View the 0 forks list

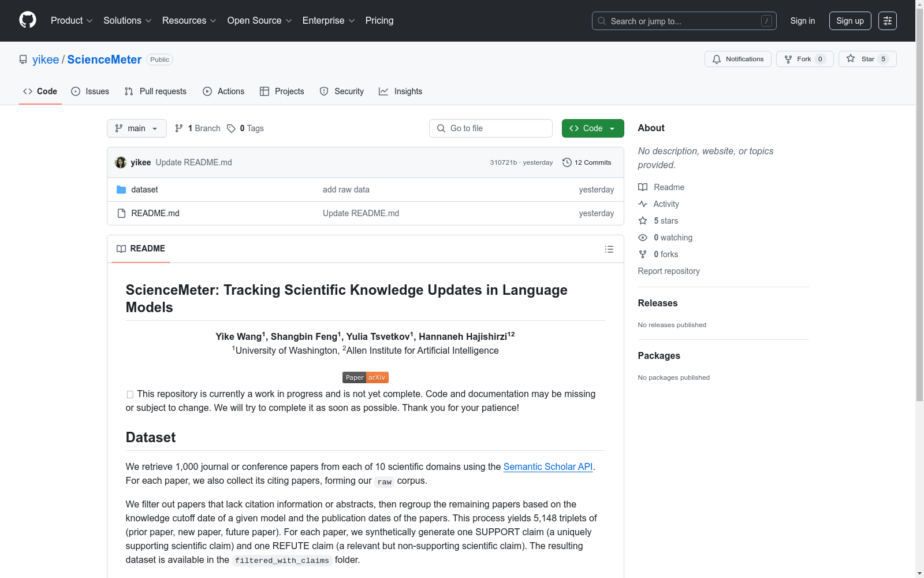tap(658, 254)
